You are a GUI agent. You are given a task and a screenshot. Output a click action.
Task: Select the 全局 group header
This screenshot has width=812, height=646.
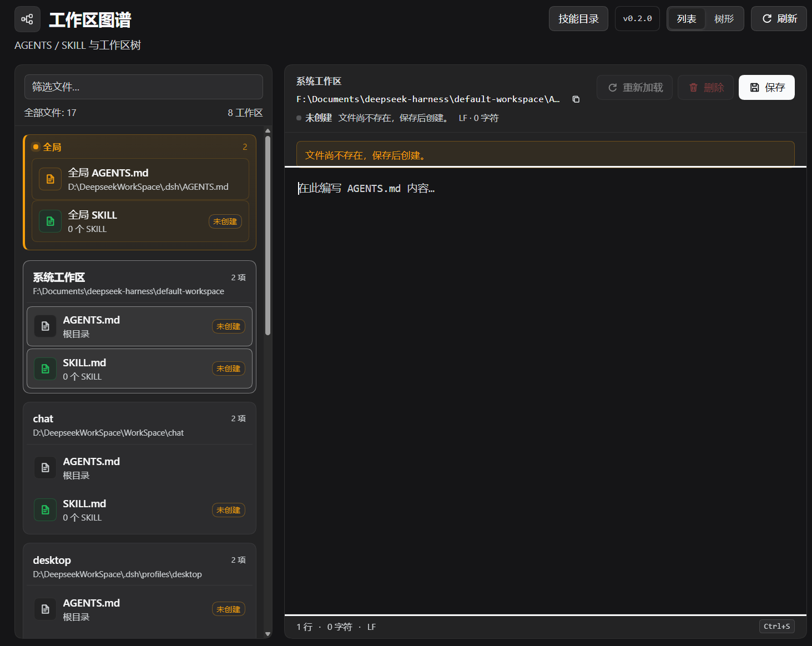coord(139,147)
